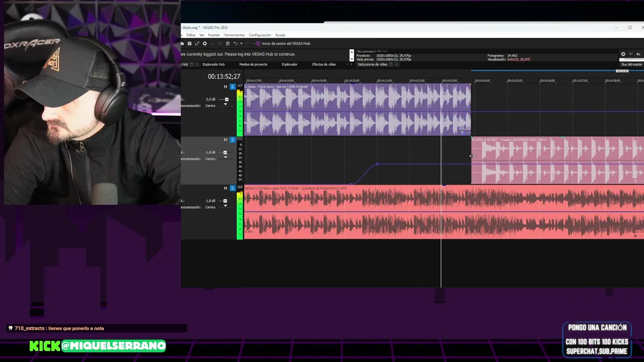The width and height of the screenshot is (644, 362).
Task: Click 00:14:22;00 on the timeline ruler
Action: click(417, 80)
